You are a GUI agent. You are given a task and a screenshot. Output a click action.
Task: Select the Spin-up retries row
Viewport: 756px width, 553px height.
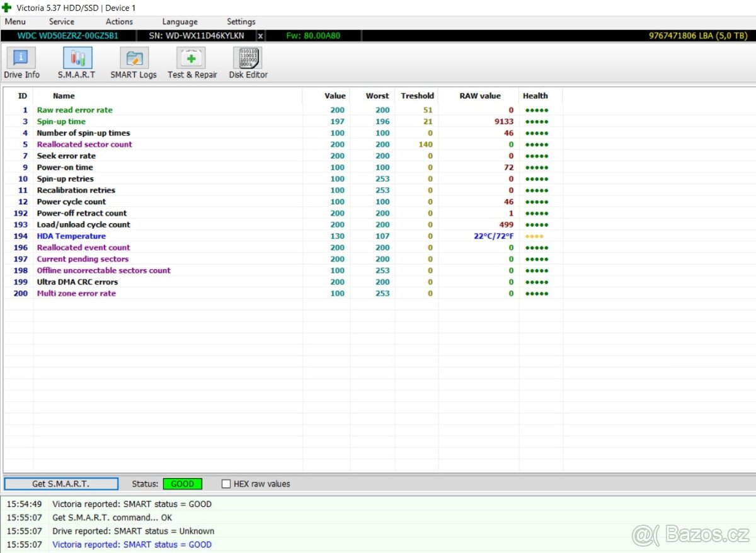[283, 179]
